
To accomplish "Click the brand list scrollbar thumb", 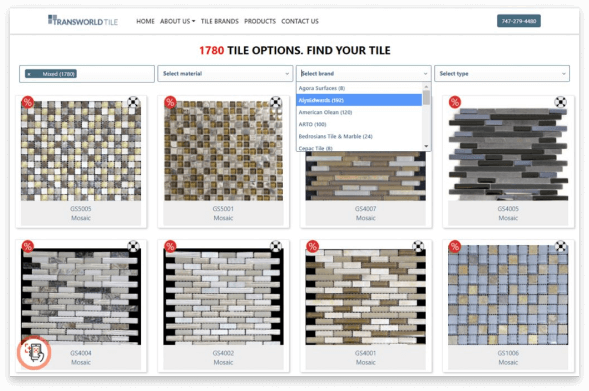I will click(x=426, y=98).
